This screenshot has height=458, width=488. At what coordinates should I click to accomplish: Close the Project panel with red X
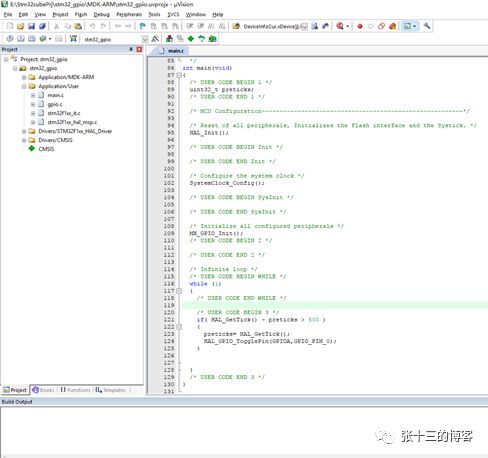[x=139, y=50]
